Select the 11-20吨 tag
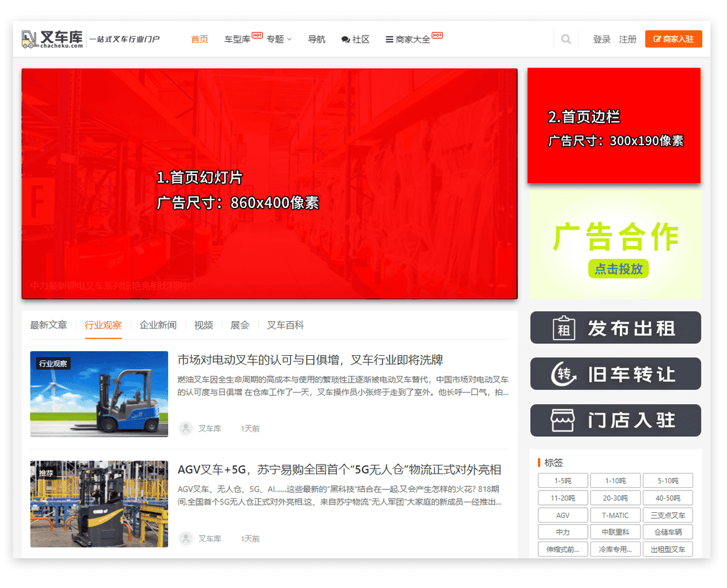Screen dimensions: 727x588 pyautogui.click(x=563, y=498)
